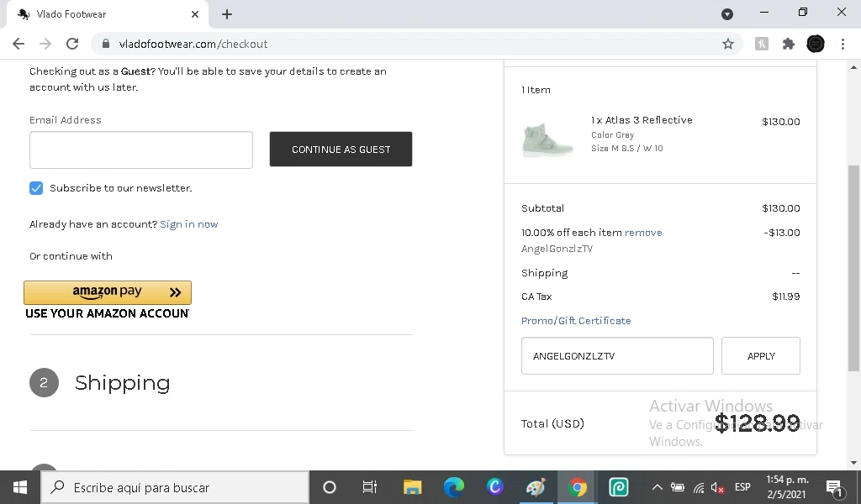The height and width of the screenshot is (504, 861).
Task: Apply the promo code
Action: tap(760, 356)
